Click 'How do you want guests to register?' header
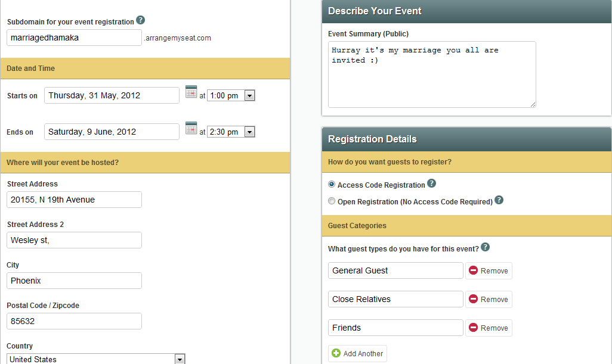 (467, 161)
